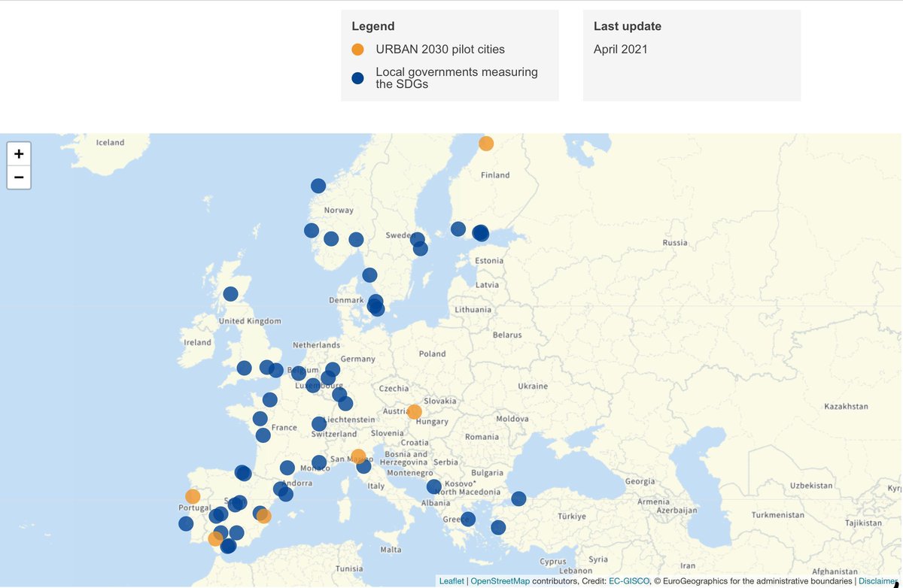The image size is (903, 588).
Task: Click the orange URBAN 2030 marker near Austria
Action: pyautogui.click(x=414, y=412)
